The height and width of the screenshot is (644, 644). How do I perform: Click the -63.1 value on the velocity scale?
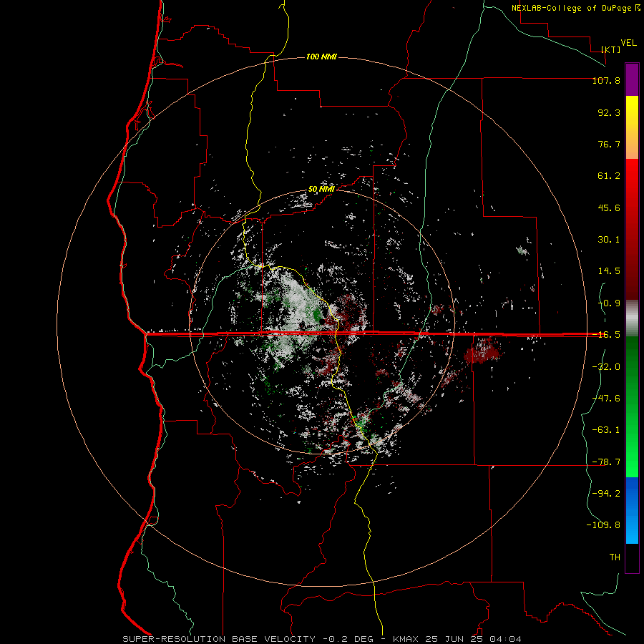[x=606, y=430]
